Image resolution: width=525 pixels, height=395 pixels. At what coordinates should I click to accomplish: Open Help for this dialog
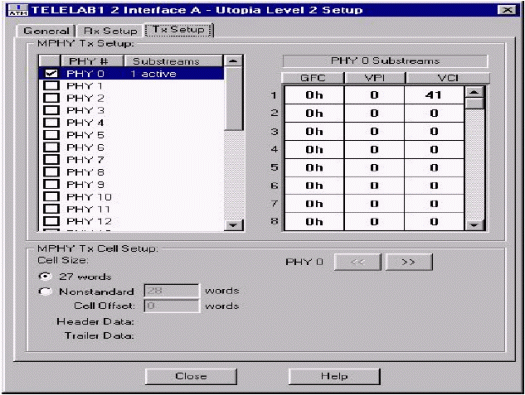334,376
